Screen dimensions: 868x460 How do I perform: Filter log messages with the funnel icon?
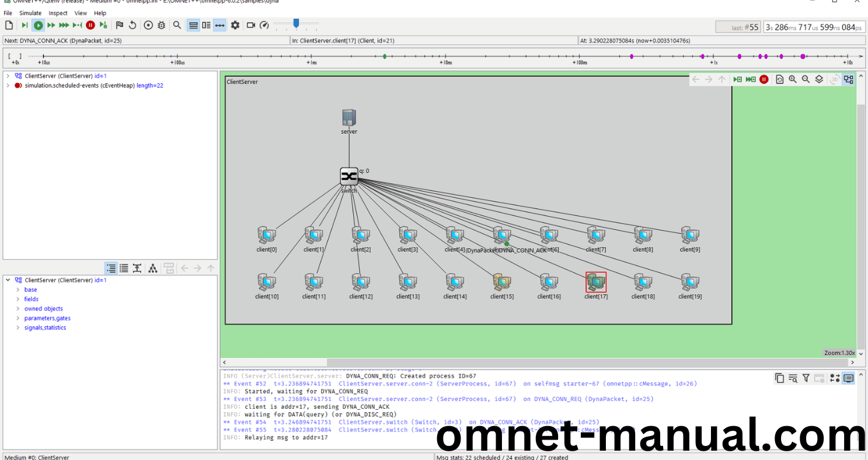click(x=806, y=378)
